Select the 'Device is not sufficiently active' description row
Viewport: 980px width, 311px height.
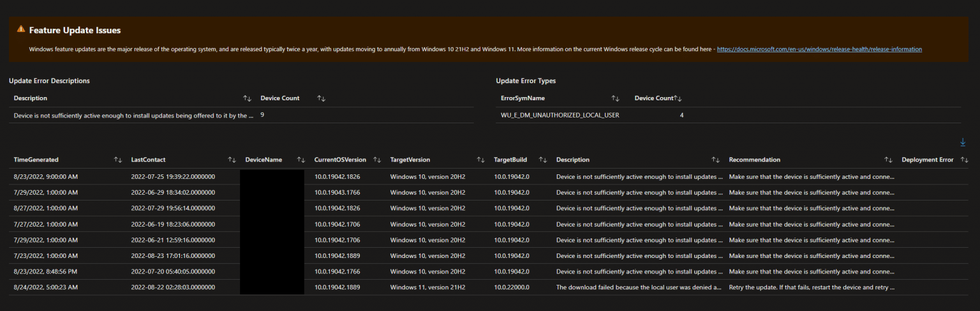tap(241, 115)
